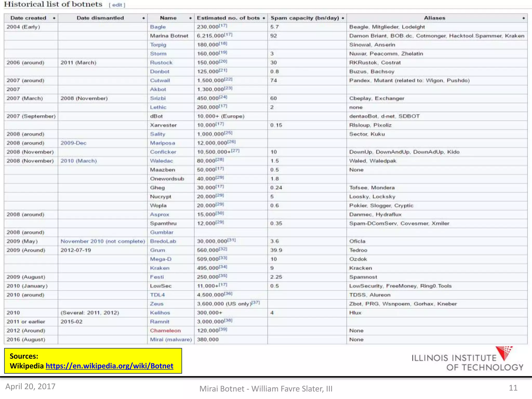Viewport: 532px width, 399px height.
Task: Open the Mariposa link
Action: tap(162, 143)
